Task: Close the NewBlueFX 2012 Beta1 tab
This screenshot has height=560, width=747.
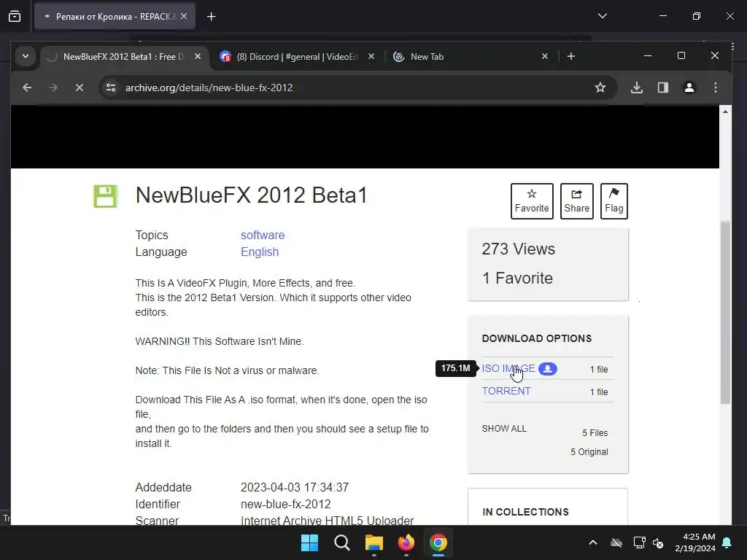Action: click(x=198, y=57)
